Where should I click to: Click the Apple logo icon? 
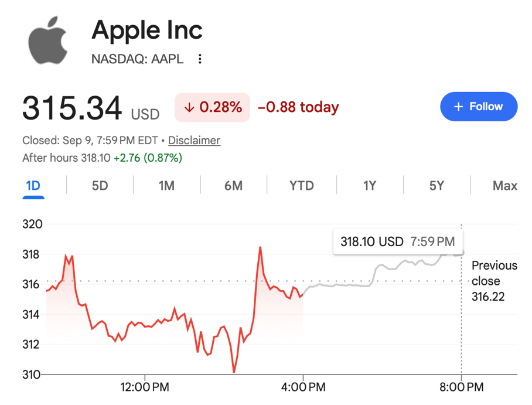coord(47,40)
